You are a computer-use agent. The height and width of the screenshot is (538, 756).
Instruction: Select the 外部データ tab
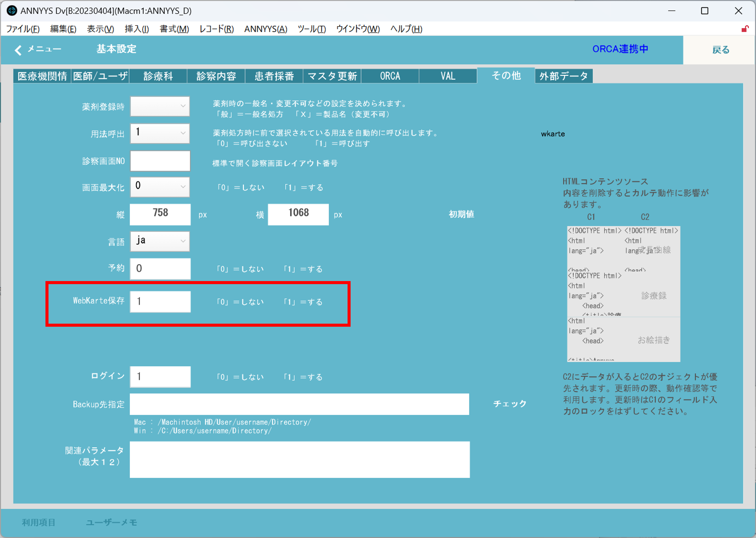coord(564,76)
